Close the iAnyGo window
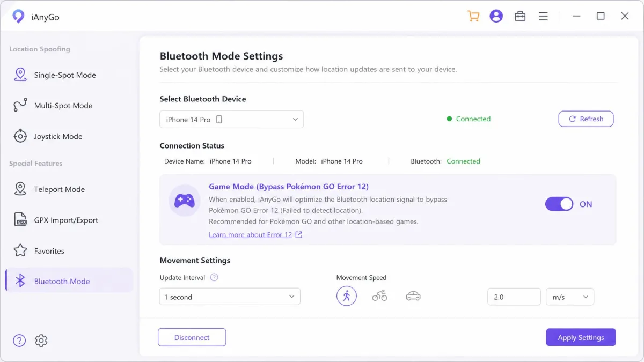 point(625,16)
